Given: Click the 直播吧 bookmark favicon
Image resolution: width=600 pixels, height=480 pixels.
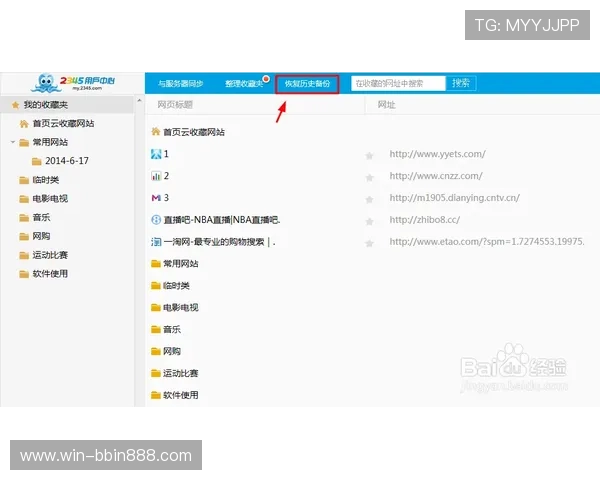Looking at the screenshot, I should tap(156, 220).
